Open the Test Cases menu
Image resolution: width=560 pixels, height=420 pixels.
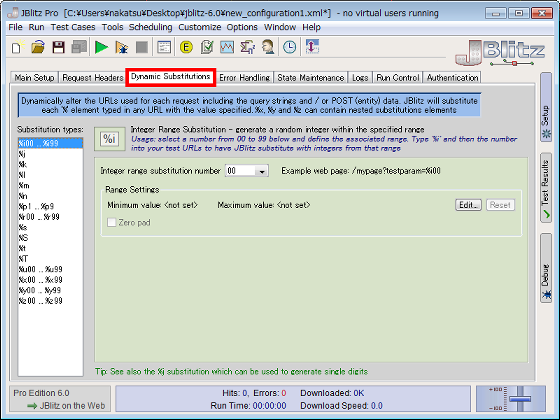(x=73, y=27)
